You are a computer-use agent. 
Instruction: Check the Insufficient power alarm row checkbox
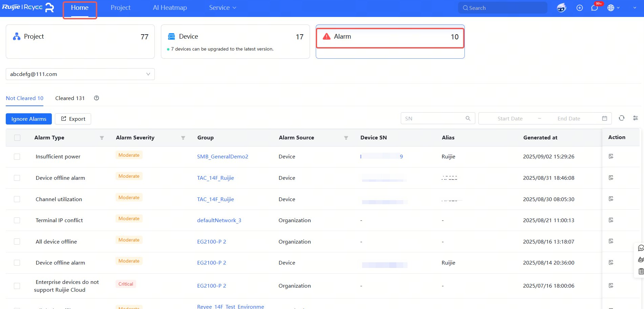tap(17, 157)
